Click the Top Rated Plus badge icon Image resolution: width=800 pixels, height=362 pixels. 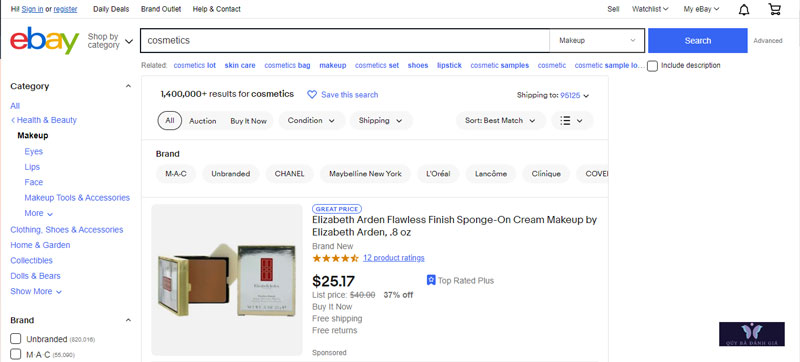[431, 280]
